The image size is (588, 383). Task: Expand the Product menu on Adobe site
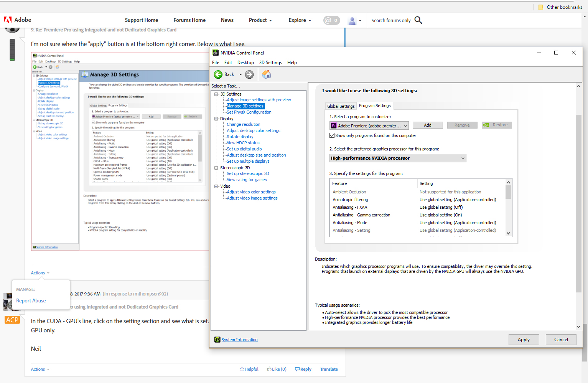(x=260, y=20)
